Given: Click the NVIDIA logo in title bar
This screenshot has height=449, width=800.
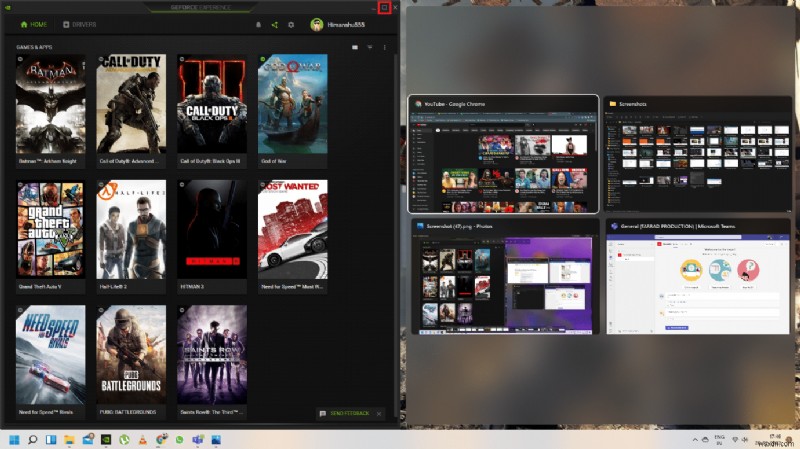Looking at the screenshot, I should pos(8,8).
